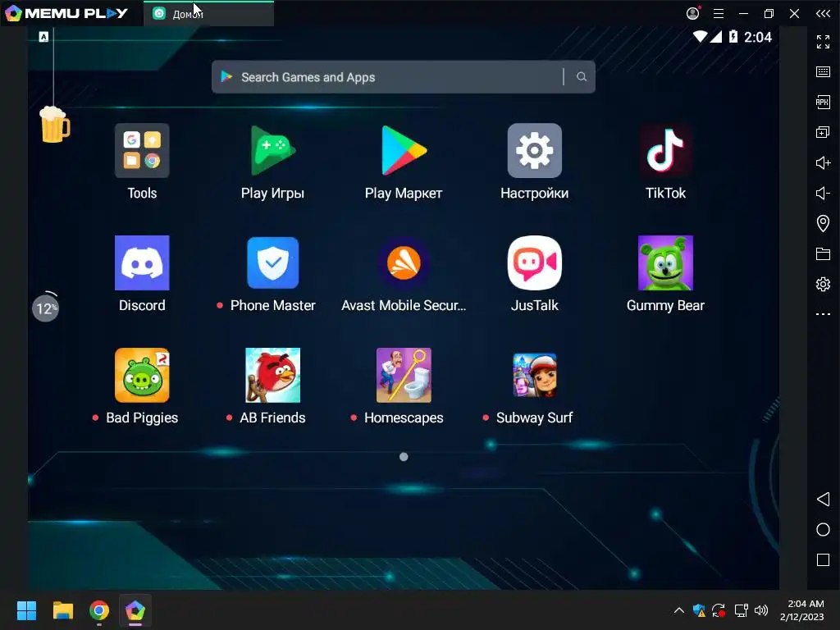The width and height of the screenshot is (840, 630).
Task: Open multi-instance manager icon in sidebar
Action: [x=823, y=132]
